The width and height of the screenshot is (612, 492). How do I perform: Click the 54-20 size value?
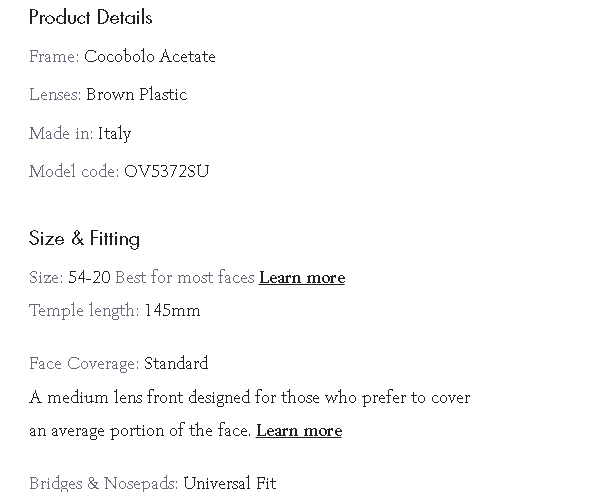(89, 278)
